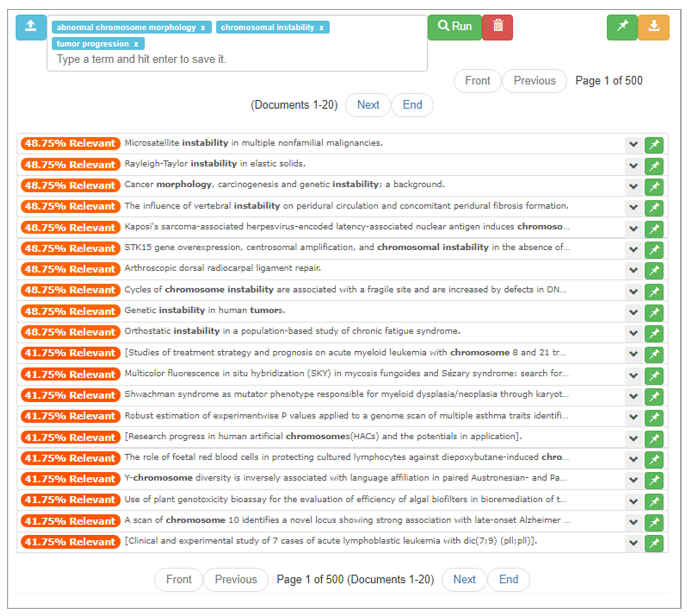This screenshot has width=694, height=616.
Task: Remove the 'tumor progression' term tag
Action: pyautogui.click(x=136, y=44)
